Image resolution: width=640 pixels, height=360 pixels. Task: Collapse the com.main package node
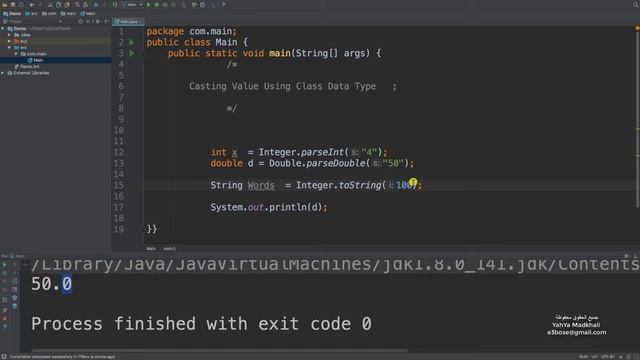pyautogui.click(x=16, y=53)
